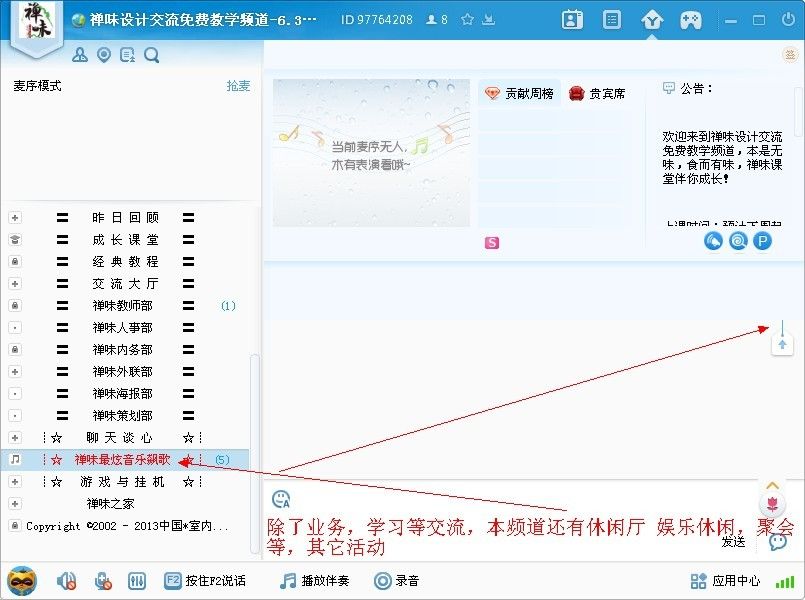Toggle the microphone mute button

point(103,581)
